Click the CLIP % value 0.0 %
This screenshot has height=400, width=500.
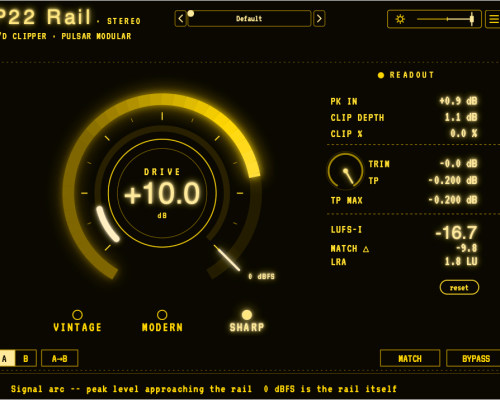click(x=464, y=134)
